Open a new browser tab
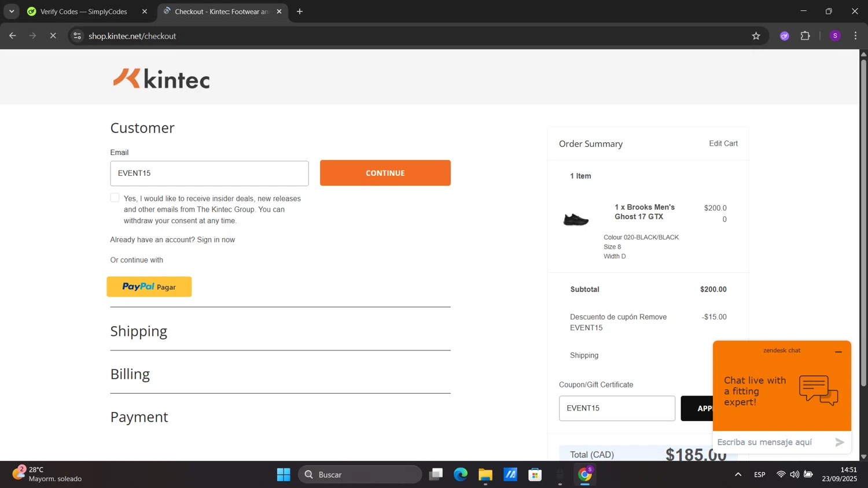This screenshot has height=488, width=868. click(x=300, y=12)
